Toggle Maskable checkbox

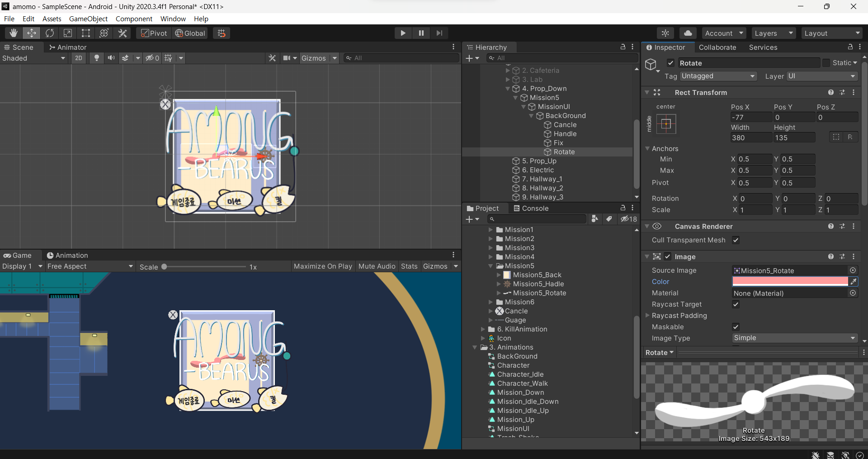pos(736,327)
